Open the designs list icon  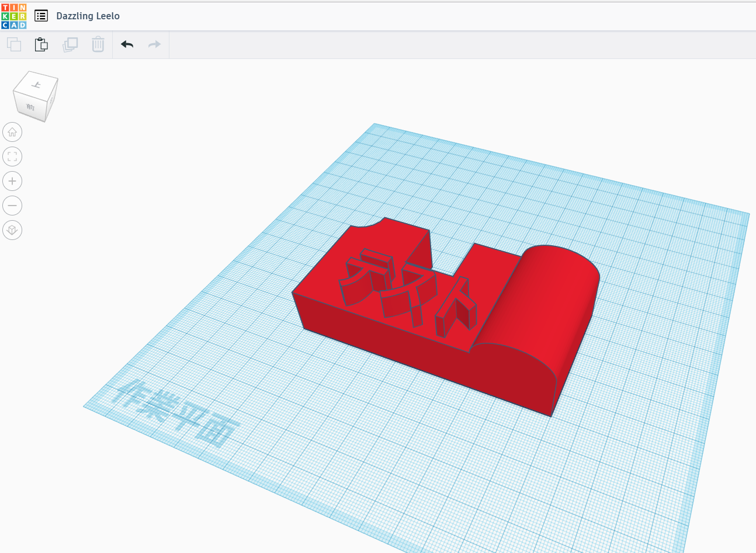(x=41, y=16)
